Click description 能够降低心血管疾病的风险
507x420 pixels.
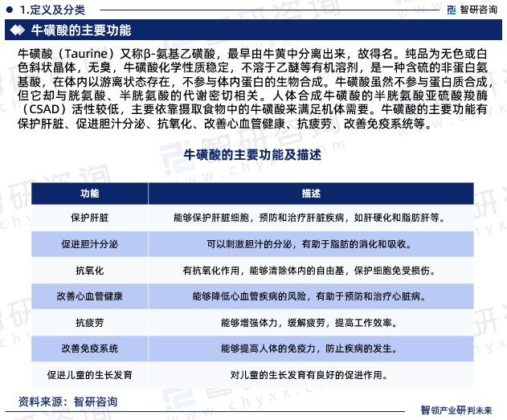(311, 296)
